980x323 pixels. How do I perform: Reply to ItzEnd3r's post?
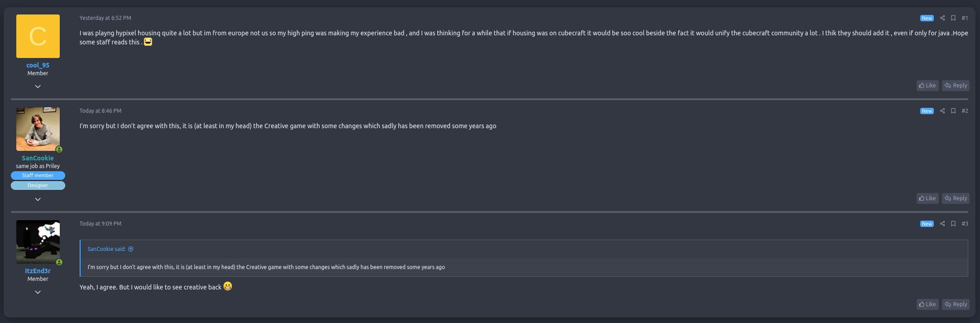click(x=956, y=304)
